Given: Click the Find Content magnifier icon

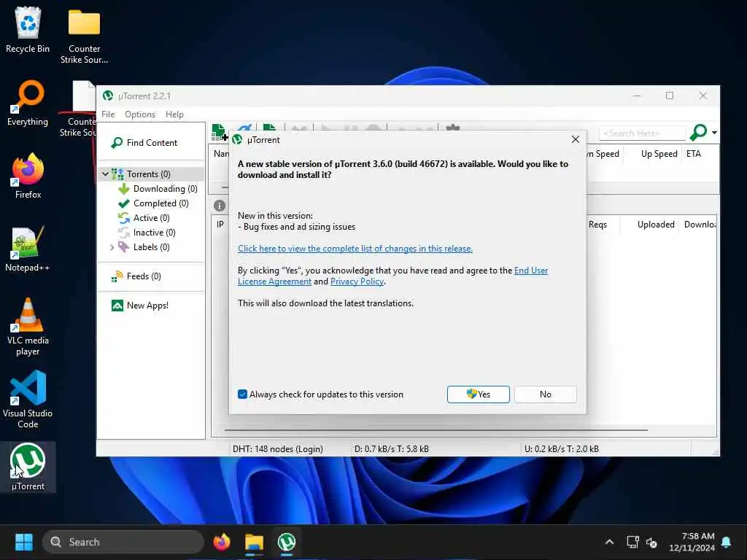Looking at the screenshot, I should [x=117, y=143].
